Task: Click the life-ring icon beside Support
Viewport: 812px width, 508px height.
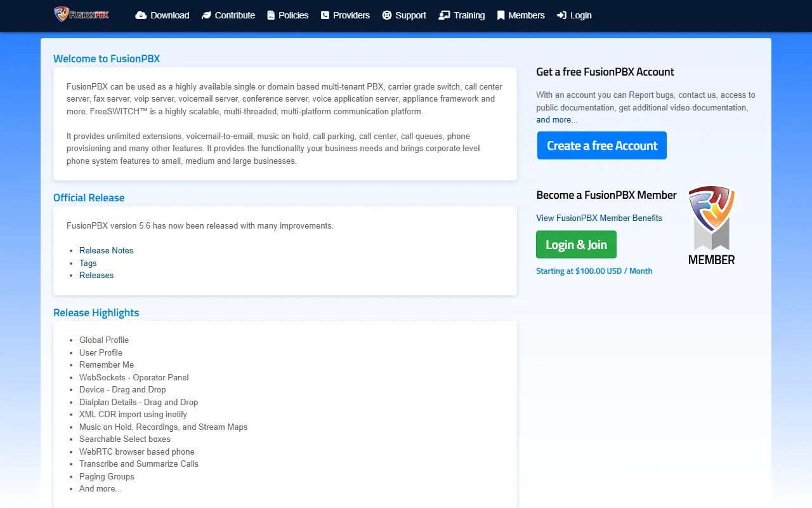Action: (x=387, y=15)
